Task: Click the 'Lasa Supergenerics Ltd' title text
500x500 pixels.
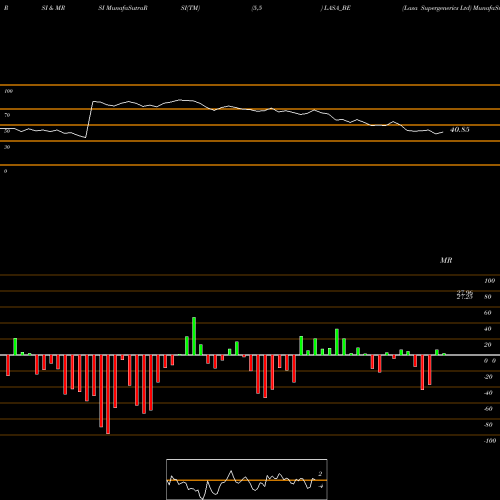Action: [x=436, y=8]
